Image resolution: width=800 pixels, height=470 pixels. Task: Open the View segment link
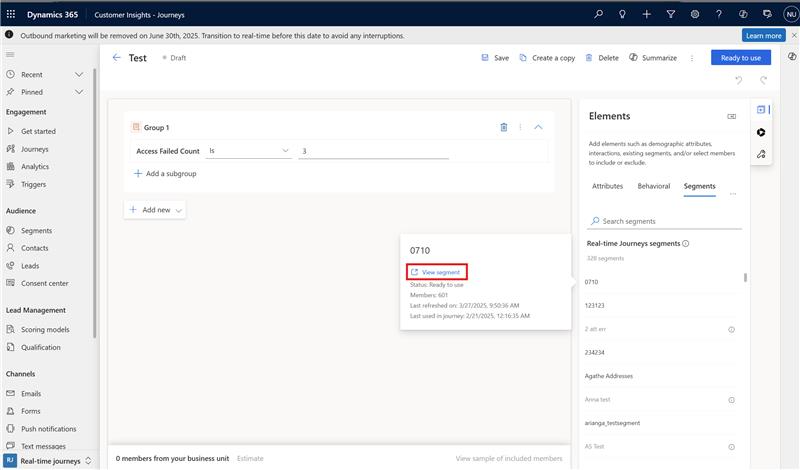tap(436, 272)
